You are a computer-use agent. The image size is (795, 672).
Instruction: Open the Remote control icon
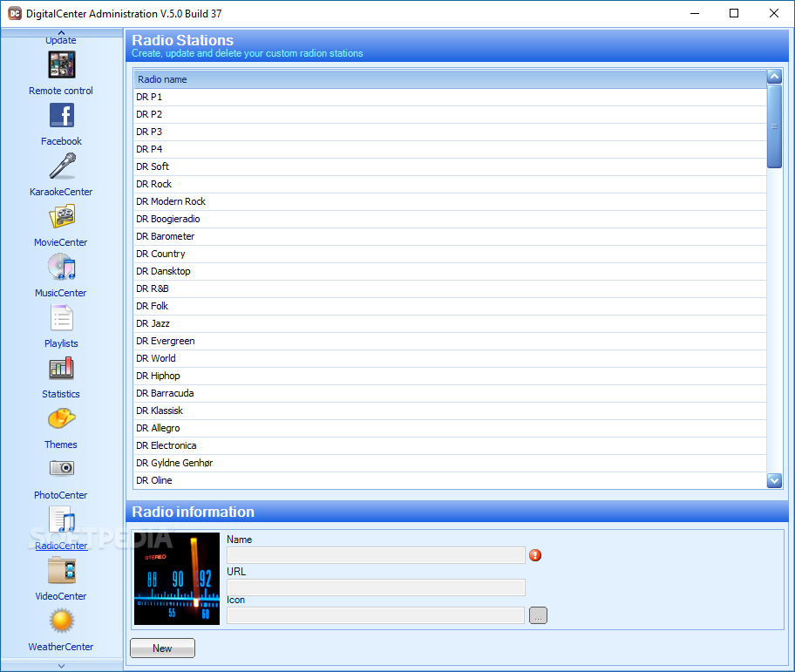61,64
